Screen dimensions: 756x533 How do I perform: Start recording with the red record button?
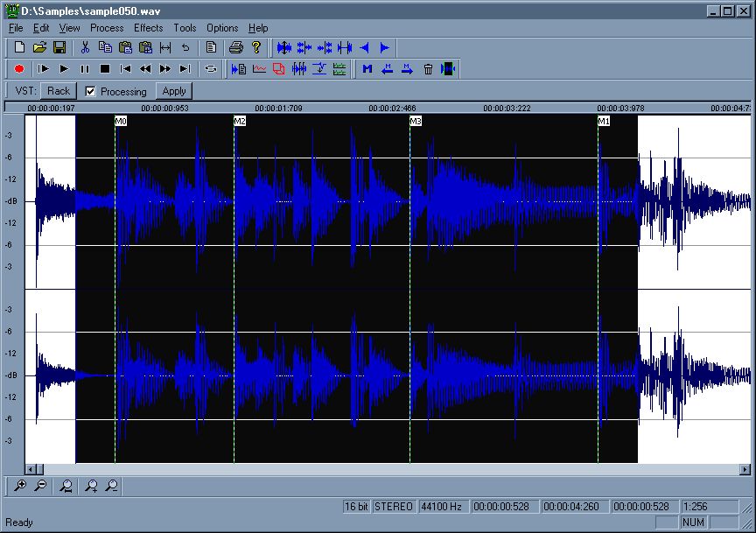tap(19, 69)
